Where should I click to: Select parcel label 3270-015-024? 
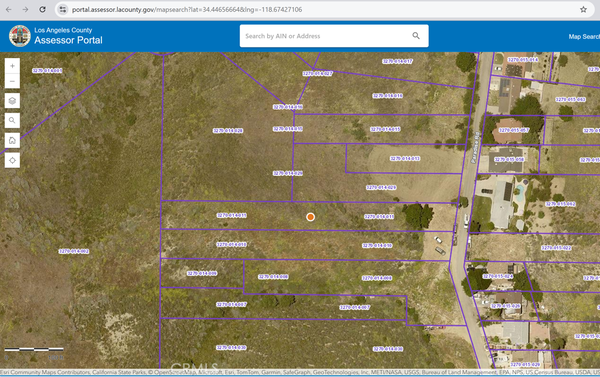[x=497, y=276]
